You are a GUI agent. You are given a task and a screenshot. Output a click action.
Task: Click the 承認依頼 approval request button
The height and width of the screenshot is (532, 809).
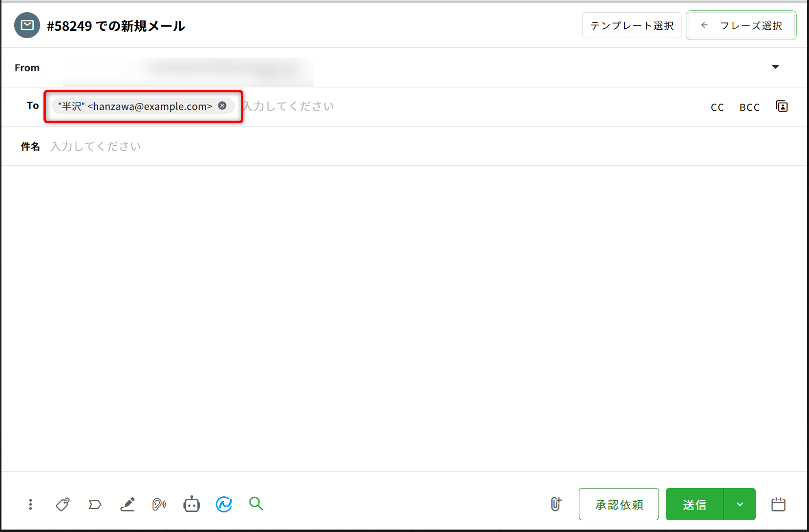click(x=618, y=504)
